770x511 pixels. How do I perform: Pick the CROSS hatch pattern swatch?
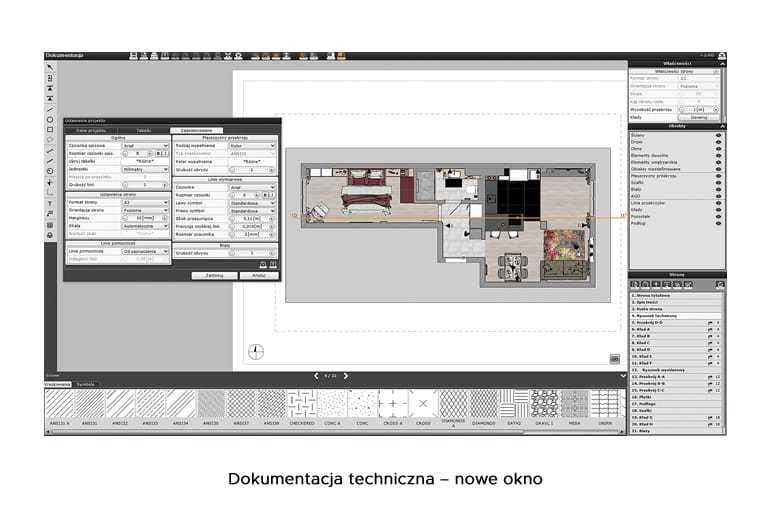tap(423, 403)
